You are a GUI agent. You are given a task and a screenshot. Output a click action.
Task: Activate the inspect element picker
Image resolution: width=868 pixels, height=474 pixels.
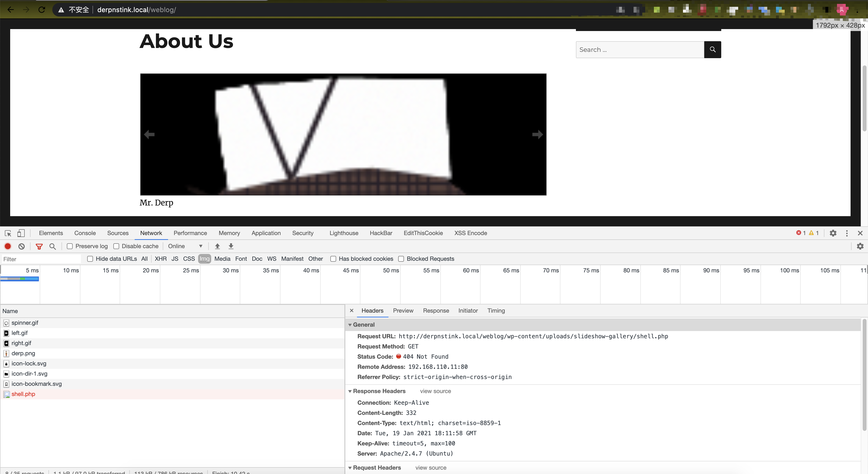click(x=8, y=233)
